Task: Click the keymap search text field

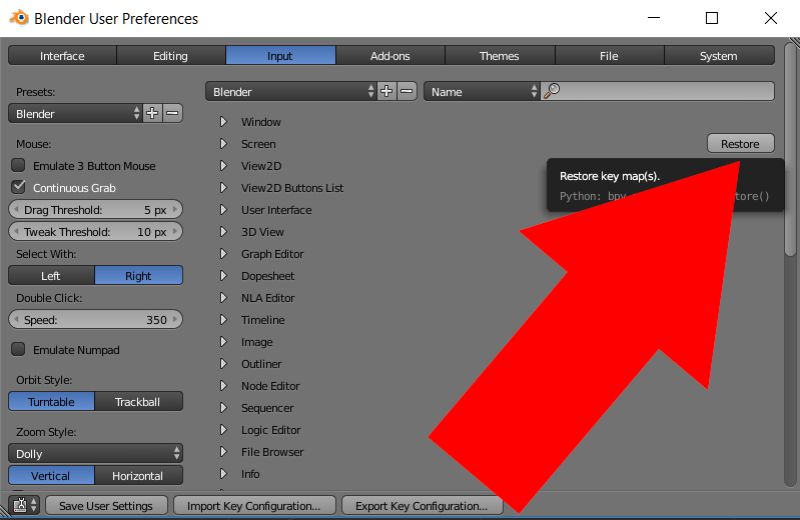Action: (658, 91)
